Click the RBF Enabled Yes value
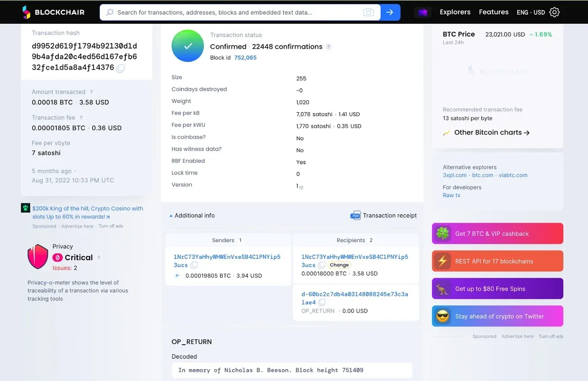This screenshot has height=381, width=588. coord(300,162)
